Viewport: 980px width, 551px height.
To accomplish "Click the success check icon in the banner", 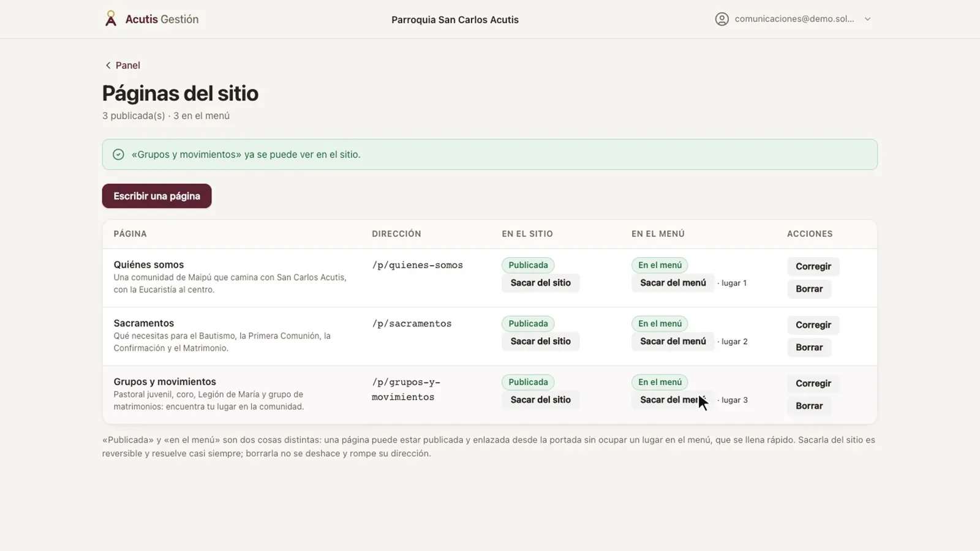I will (118, 154).
